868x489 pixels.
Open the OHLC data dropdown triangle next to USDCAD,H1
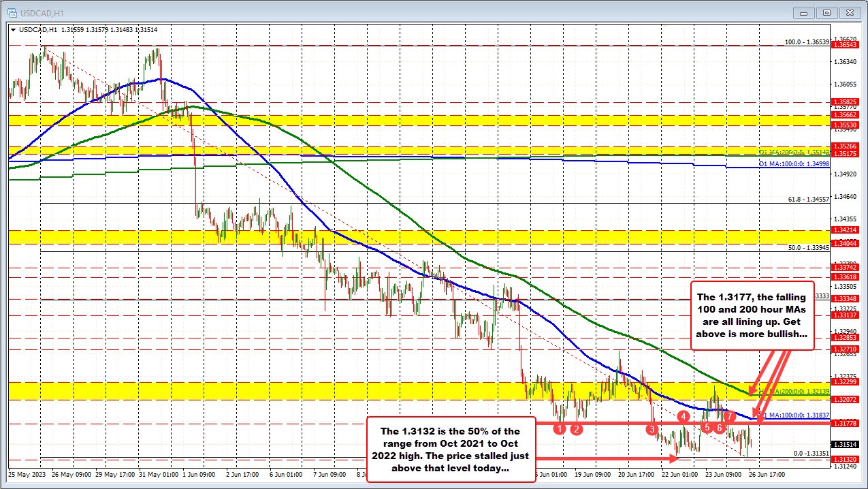[x=13, y=30]
